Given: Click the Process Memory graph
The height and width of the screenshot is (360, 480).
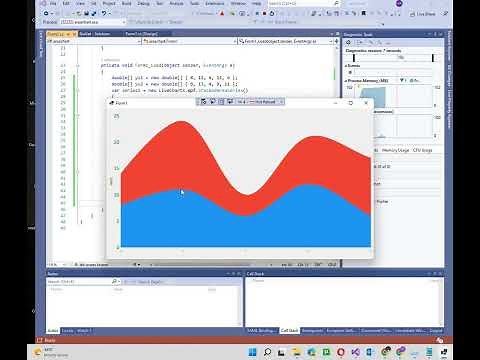Looking at the screenshot, I should 393,96.
